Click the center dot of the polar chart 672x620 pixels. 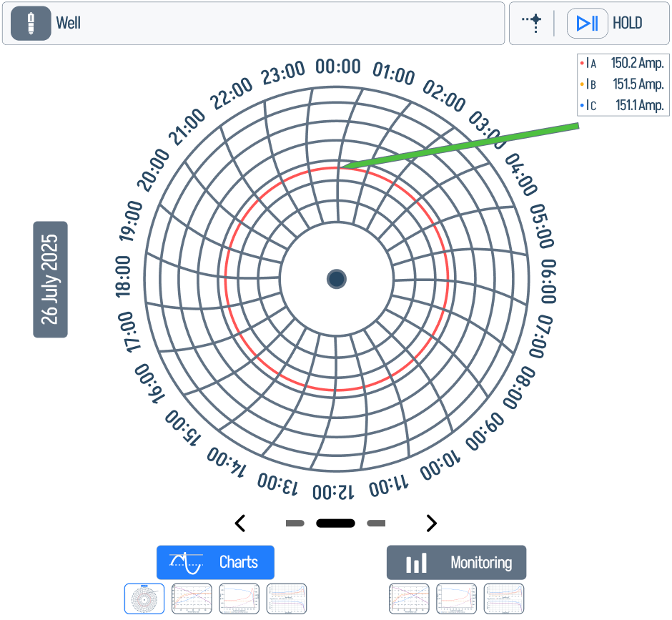click(x=337, y=279)
